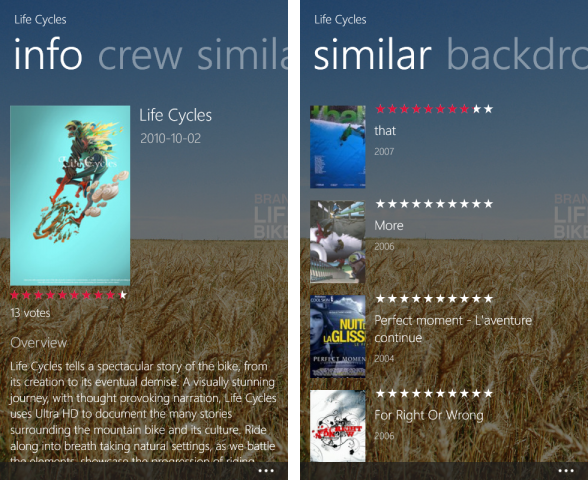Select the movie title 'More'

[389, 225]
